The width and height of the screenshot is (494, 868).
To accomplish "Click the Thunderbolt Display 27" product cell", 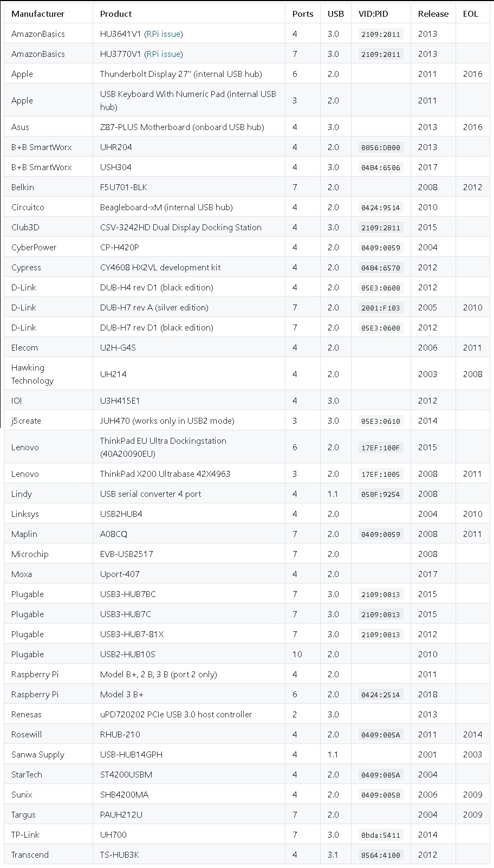I will click(x=181, y=74).
